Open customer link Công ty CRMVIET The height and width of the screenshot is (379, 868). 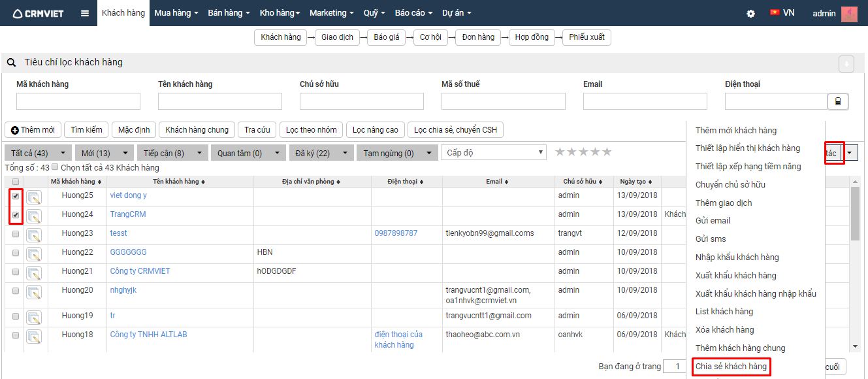point(140,271)
